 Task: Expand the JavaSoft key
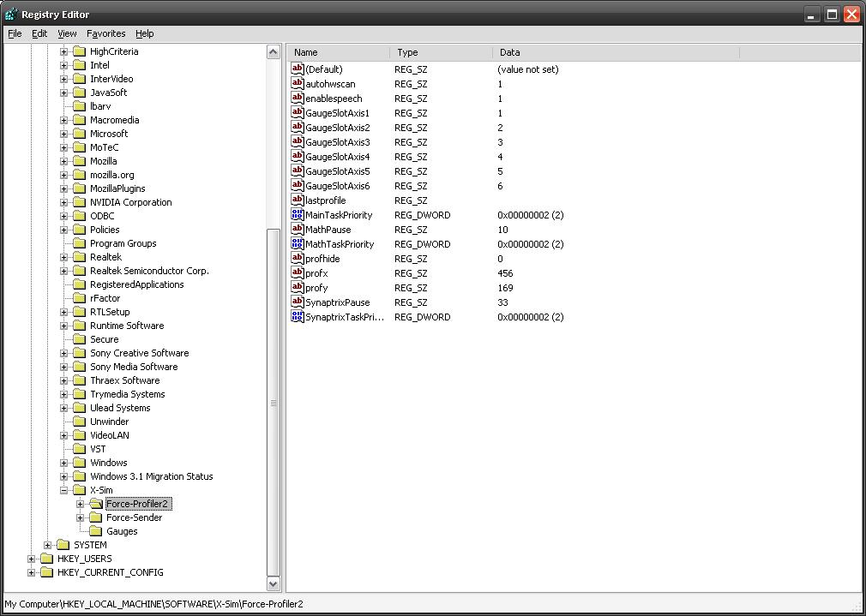64,93
